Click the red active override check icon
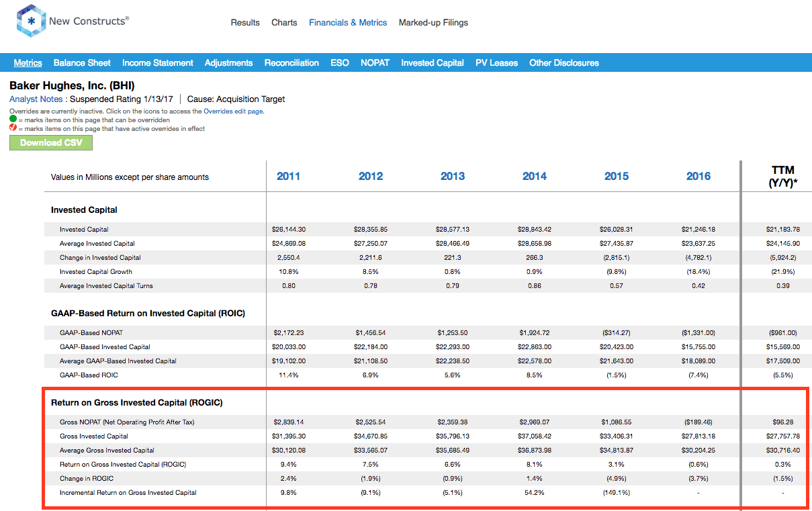812x511 pixels. pos(13,129)
